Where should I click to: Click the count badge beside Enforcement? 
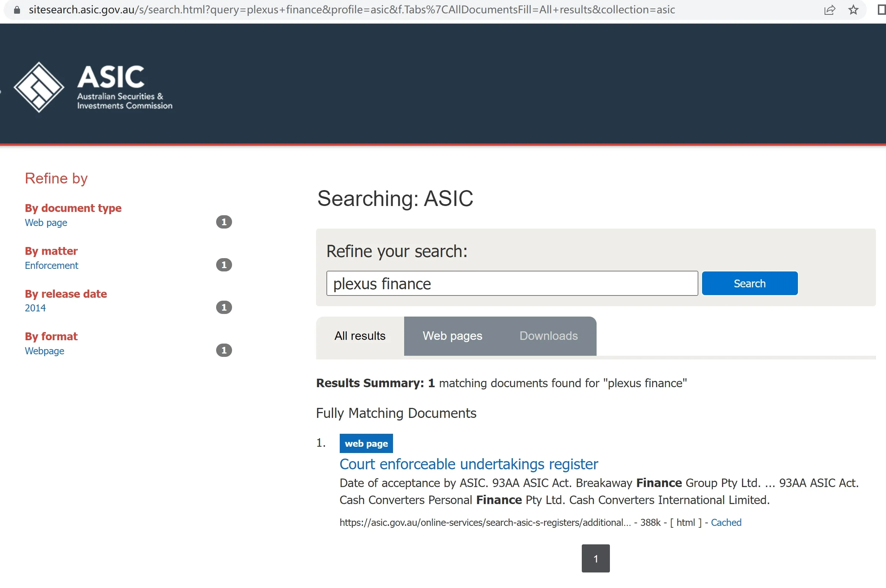pos(224,265)
